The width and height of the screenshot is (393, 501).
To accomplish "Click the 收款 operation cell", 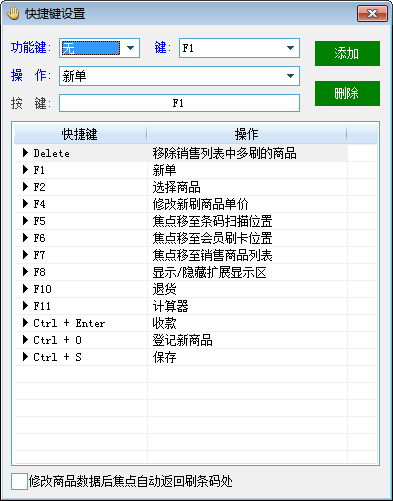I will click(x=247, y=323).
